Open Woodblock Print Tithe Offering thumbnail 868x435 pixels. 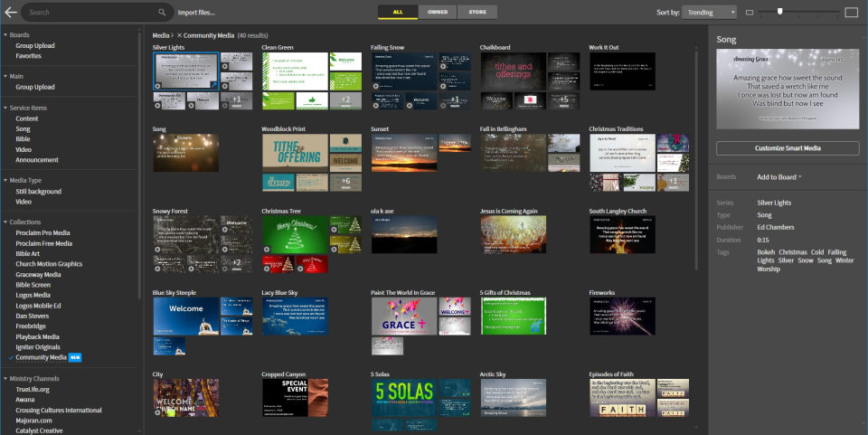tap(295, 153)
